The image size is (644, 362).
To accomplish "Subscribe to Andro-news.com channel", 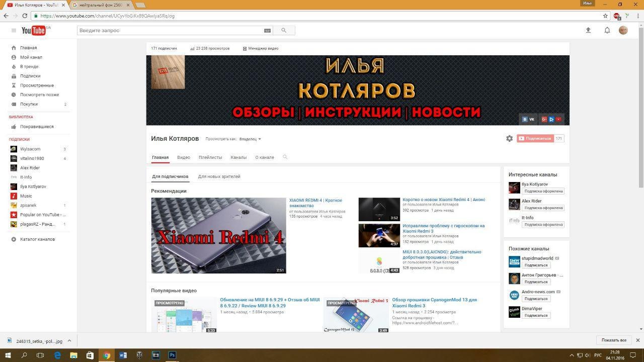I will point(536,299).
